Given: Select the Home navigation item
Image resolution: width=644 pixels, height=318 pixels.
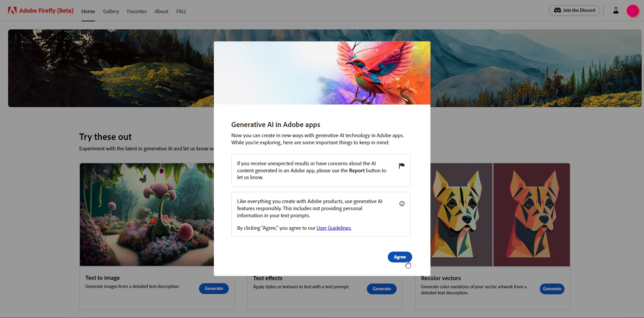Looking at the screenshot, I should coord(88,11).
